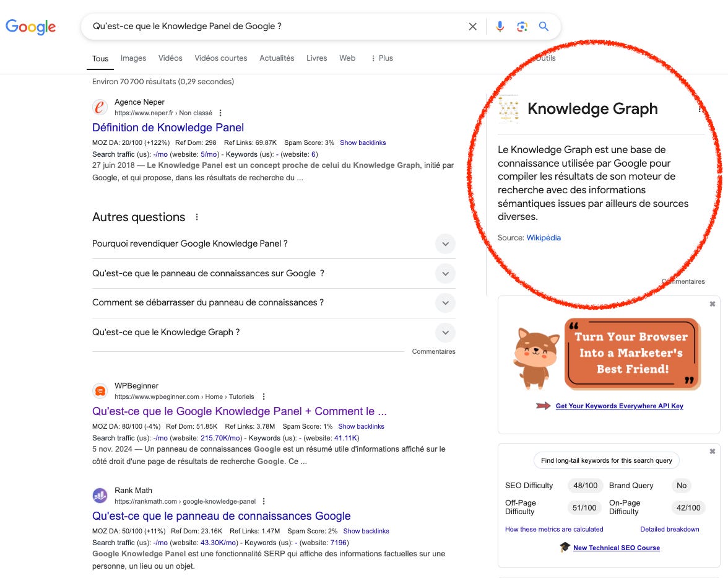Open the Wikipédia source link
The image size is (728, 578).
pyautogui.click(x=544, y=237)
